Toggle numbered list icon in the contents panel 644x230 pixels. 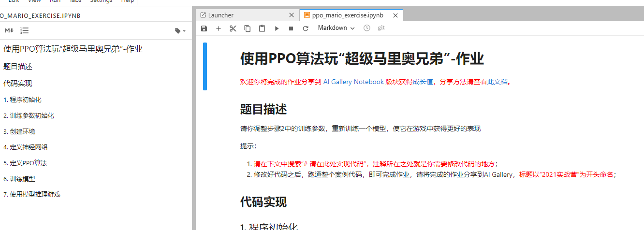click(x=25, y=30)
